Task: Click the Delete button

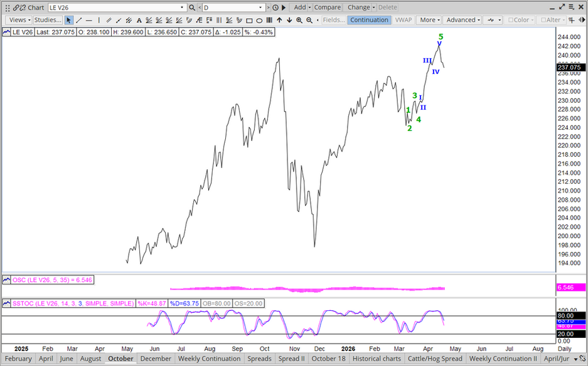Action: click(387, 8)
